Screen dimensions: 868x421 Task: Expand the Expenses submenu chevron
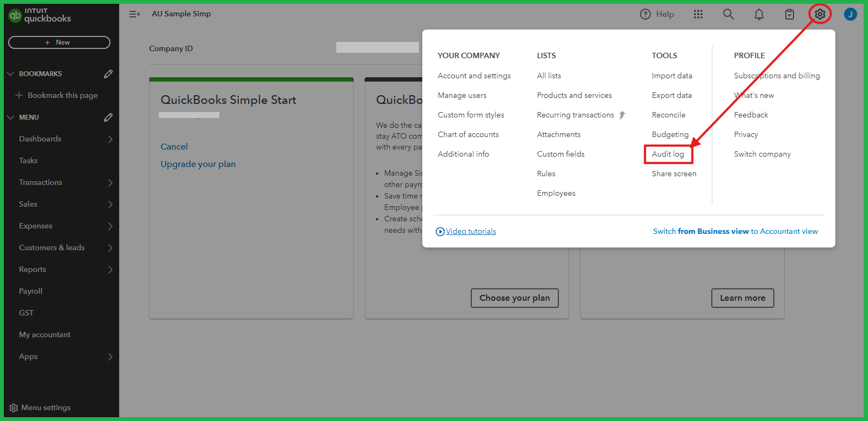pos(110,226)
